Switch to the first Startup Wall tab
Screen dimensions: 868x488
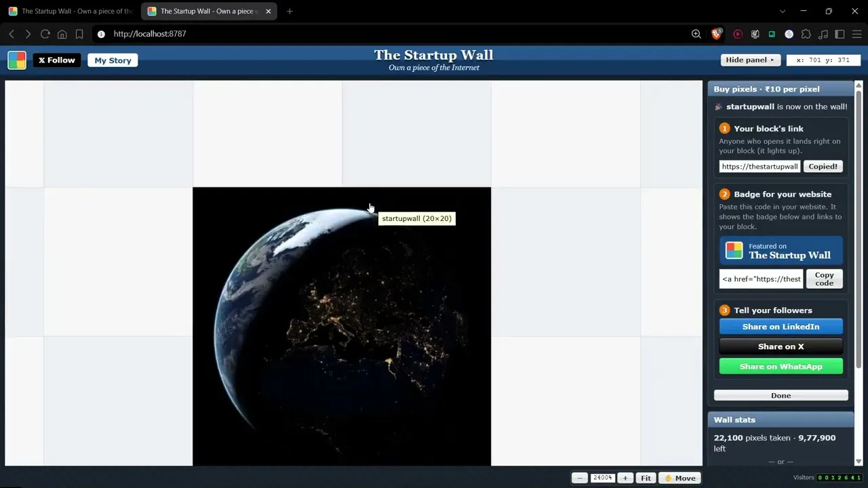70,11
